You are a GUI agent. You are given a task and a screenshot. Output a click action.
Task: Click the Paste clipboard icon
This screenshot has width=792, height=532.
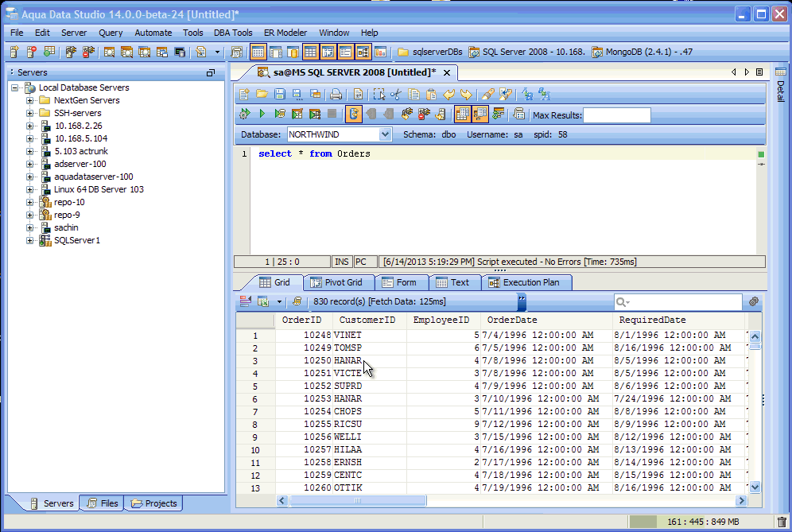431,94
